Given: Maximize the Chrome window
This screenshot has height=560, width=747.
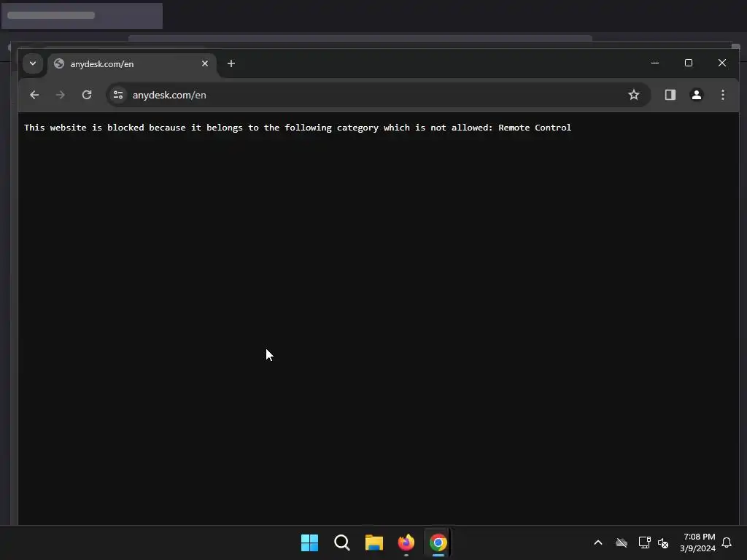Looking at the screenshot, I should (689, 63).
